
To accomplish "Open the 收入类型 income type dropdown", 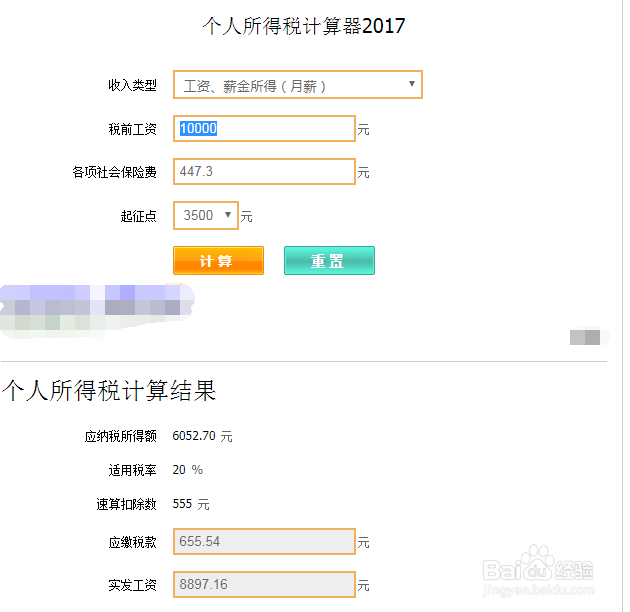I will [297, 85].
